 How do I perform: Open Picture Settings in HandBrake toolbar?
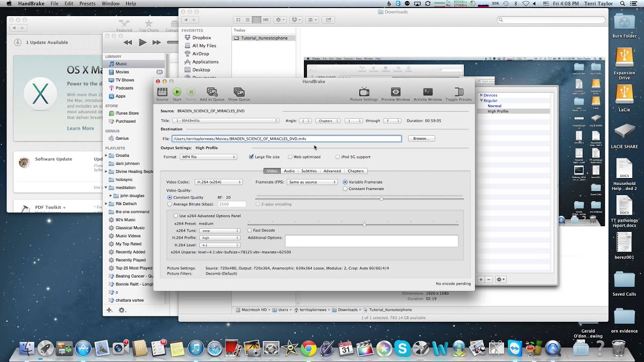tap(364, 92)
